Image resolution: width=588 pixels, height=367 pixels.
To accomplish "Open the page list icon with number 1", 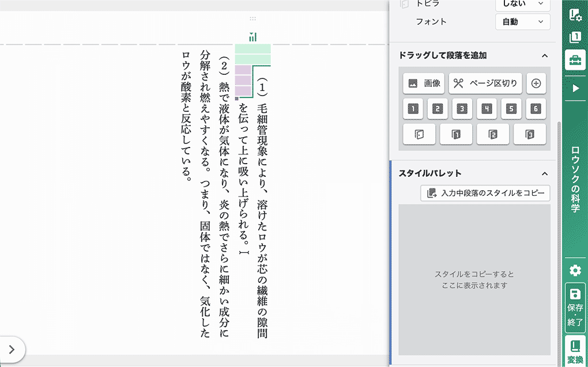I will [575, 37].
